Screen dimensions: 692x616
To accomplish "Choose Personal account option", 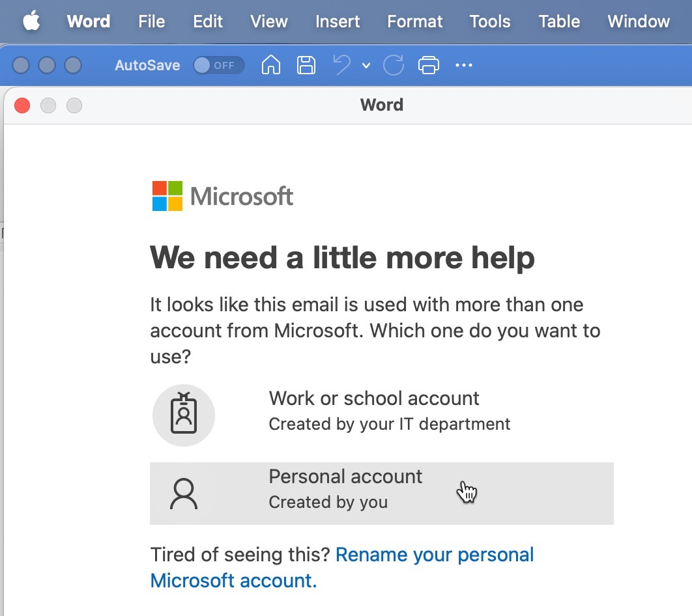I will (x=381, y=494).
